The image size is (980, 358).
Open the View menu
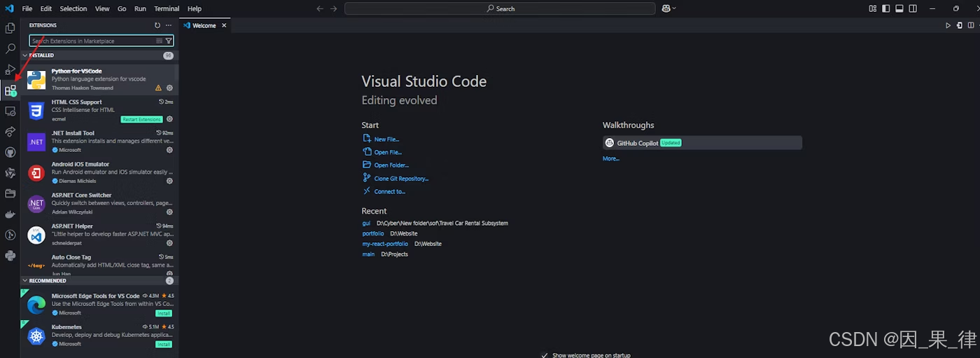click(102, 8)
